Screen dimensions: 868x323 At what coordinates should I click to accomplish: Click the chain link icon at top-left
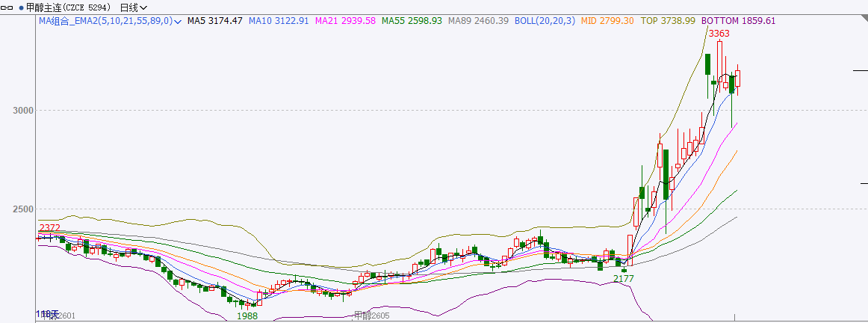click(8, 7)
